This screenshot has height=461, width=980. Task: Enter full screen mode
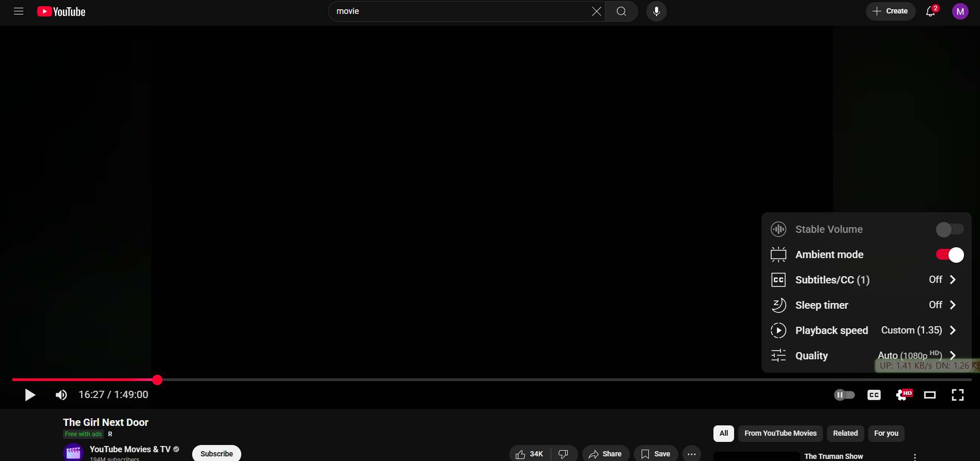[958, 395]
